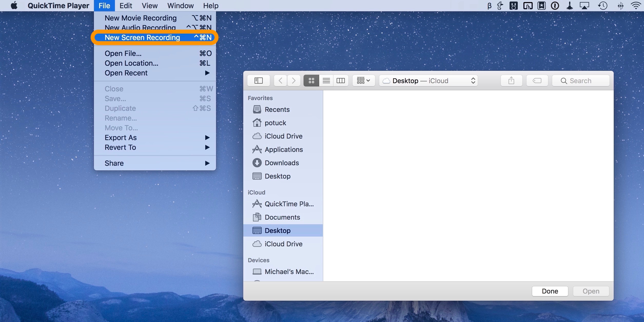Click the Desktop location dropdown arrow

coord(474,80)
